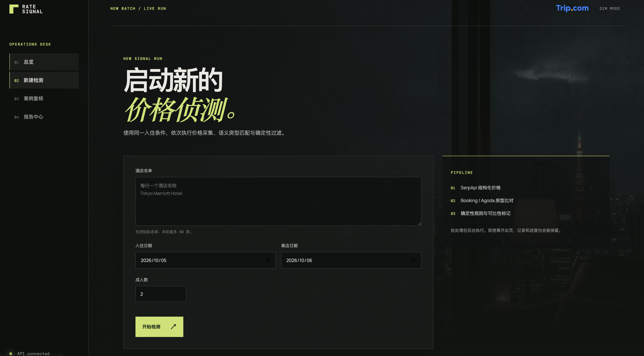
Task: Click the textarea resize handle corner
Action: [419, 224]
